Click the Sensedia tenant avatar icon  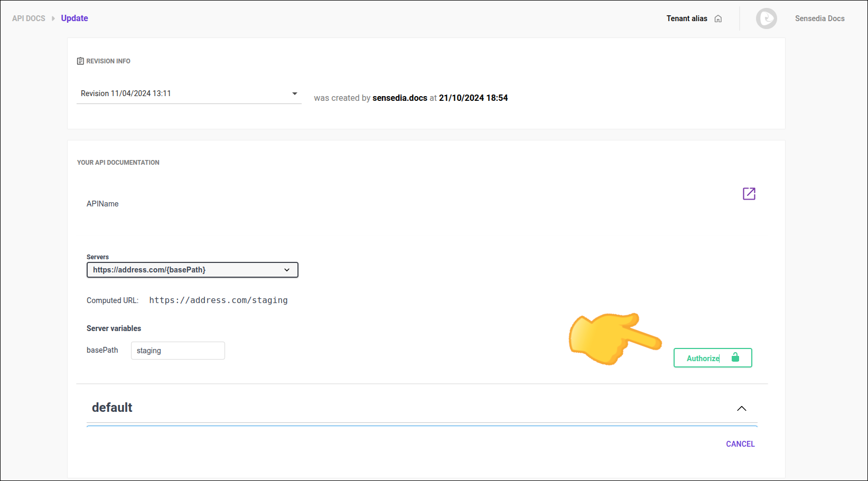[766, 18]
